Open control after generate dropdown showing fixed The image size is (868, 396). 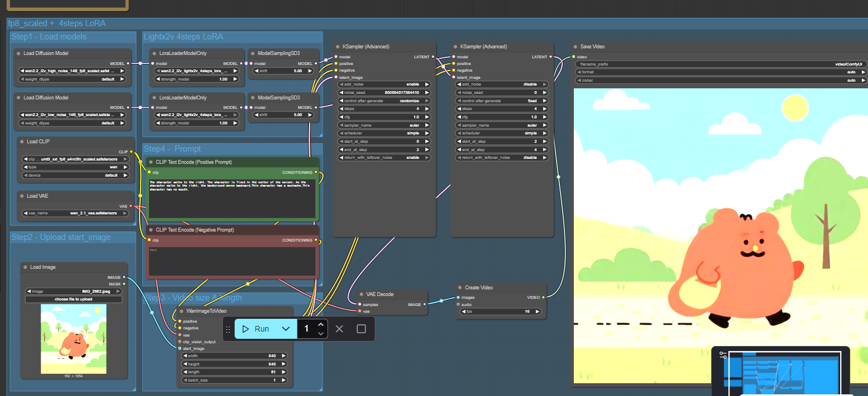(502, 101)
